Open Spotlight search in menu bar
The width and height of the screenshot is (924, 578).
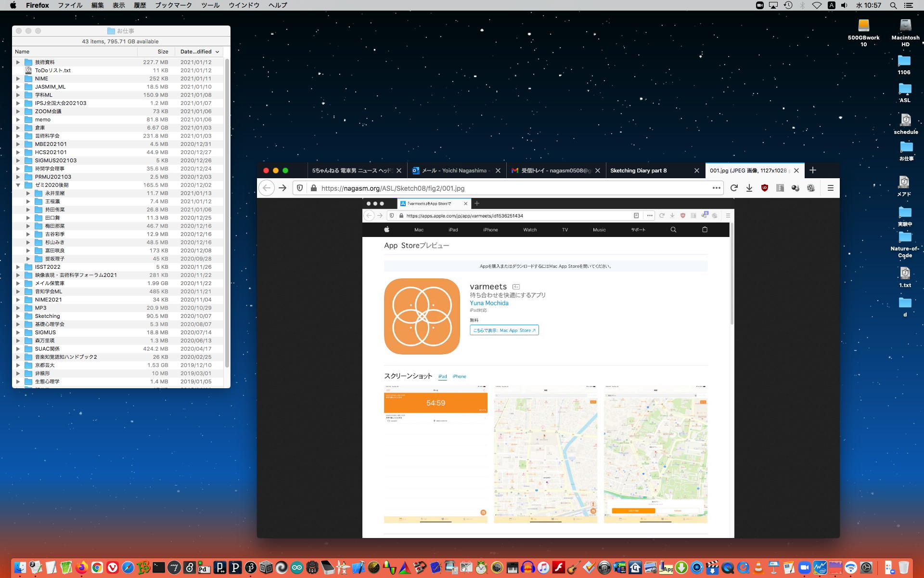point(893,5)
